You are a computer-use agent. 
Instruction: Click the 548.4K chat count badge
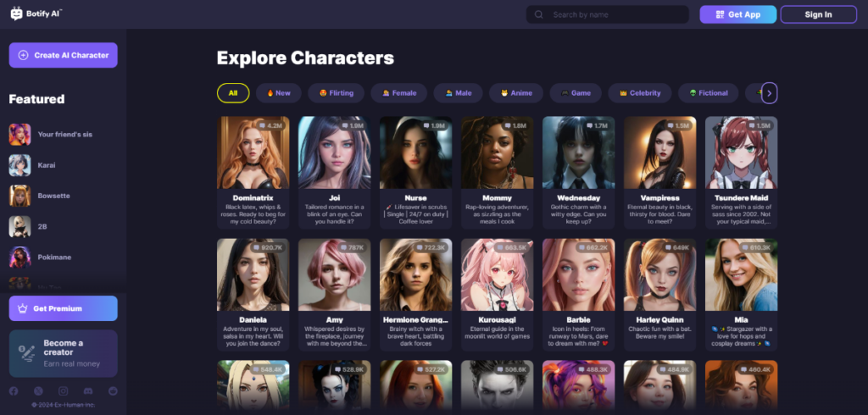[x=268, y=369]
